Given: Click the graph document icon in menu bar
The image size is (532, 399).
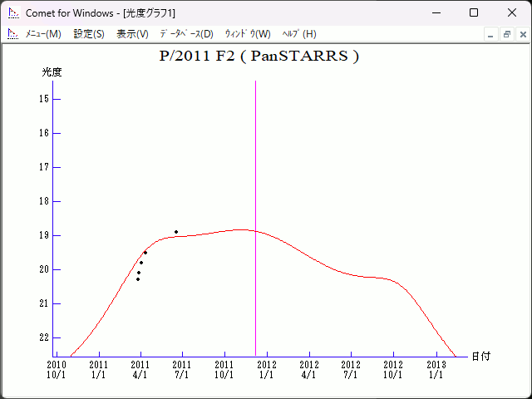Looking at the screenshot, I should tap(12, 34).
